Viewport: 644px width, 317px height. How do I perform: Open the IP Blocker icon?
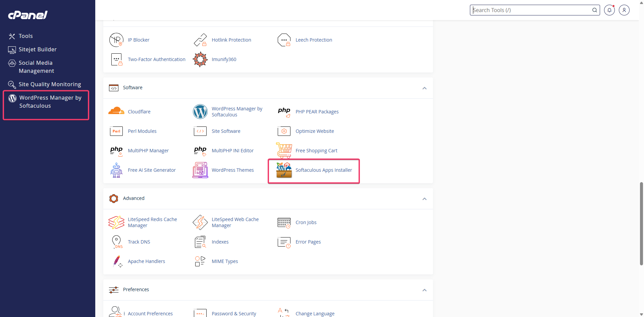click(x=116, y=40)
